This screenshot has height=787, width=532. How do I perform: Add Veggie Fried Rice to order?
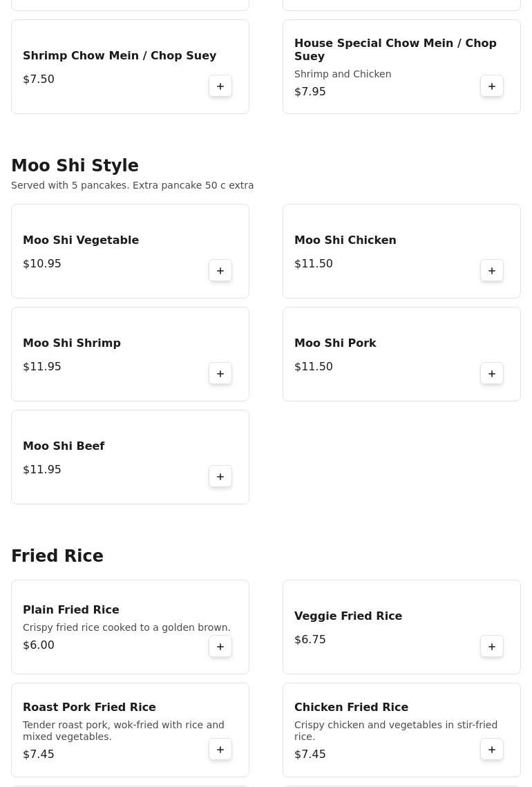[x=492, y=647]
